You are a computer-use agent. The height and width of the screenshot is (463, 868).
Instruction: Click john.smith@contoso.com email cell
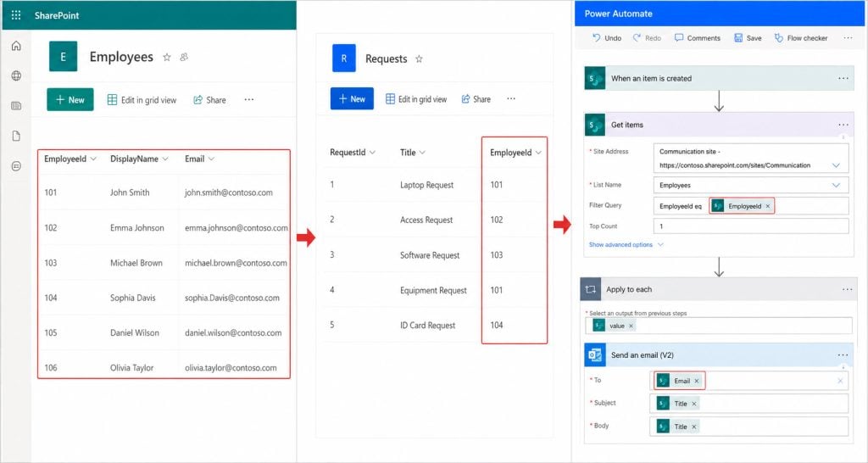(229, 192)
